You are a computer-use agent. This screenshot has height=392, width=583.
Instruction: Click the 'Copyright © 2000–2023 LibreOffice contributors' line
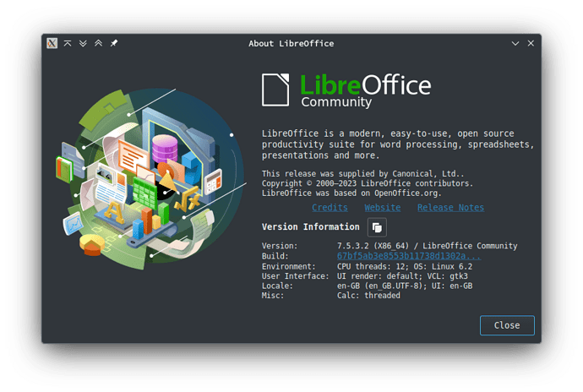pos(366,183)
